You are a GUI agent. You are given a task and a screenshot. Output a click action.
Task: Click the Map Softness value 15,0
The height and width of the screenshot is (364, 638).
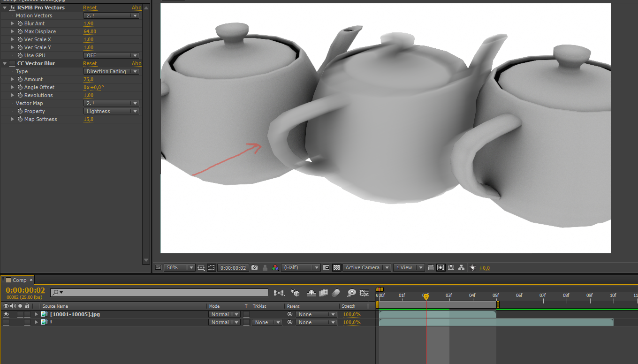point(88,119)
